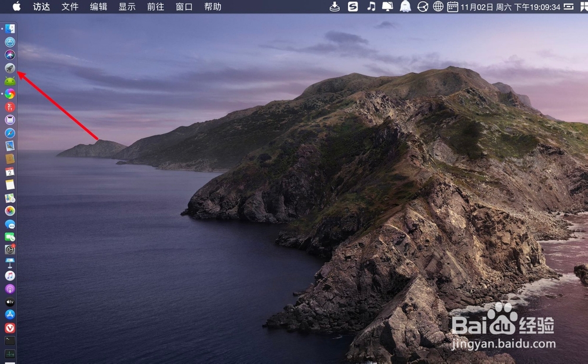
Task: Open the red round app below pinwheel
Action: coord(10,107)
